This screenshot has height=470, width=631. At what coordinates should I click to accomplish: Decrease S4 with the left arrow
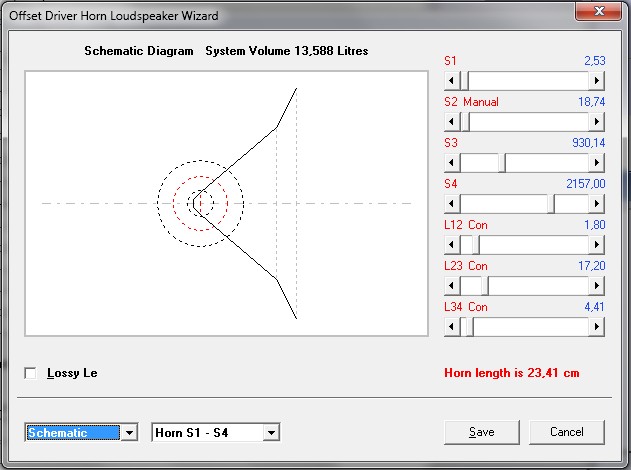pos(452,204)
